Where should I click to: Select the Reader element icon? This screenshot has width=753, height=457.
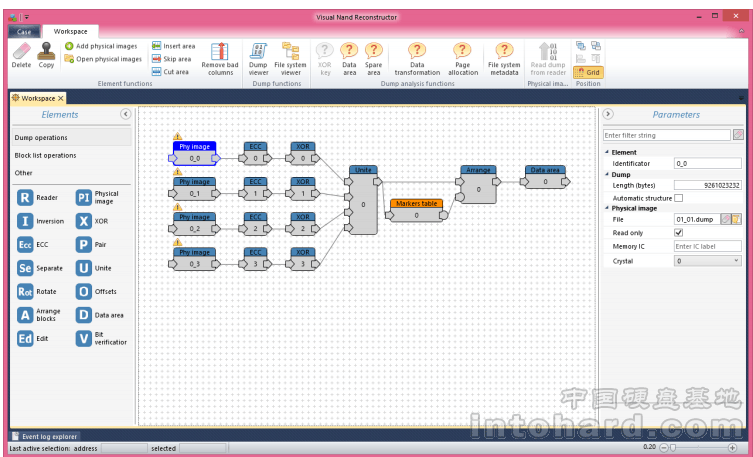(25, 198)
